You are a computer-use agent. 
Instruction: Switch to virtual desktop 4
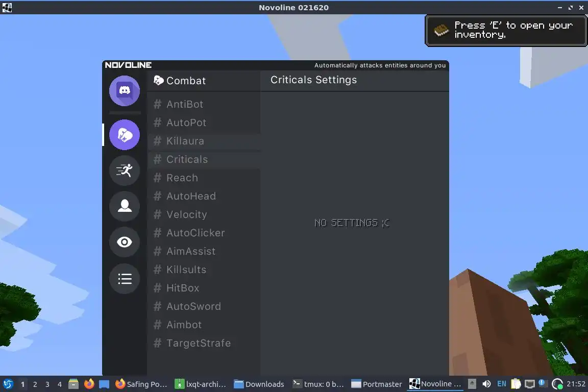coord(60,384)
